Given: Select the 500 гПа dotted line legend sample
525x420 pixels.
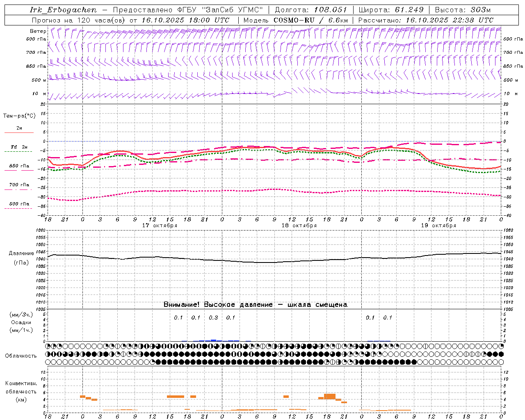Looking at the screenshot, I should tap(18, 208).
